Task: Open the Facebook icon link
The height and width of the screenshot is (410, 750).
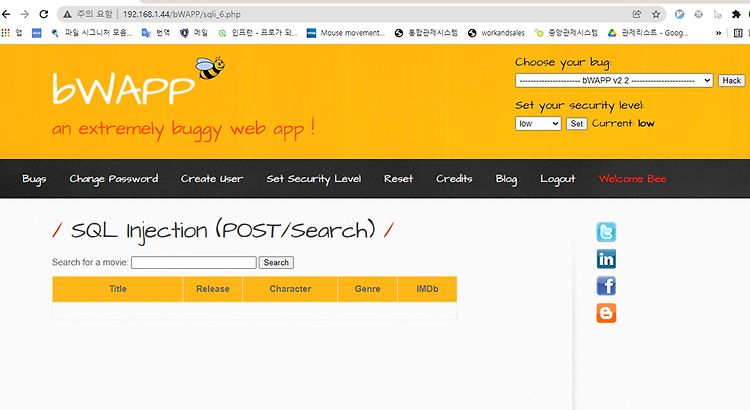Action: [606, 286]
